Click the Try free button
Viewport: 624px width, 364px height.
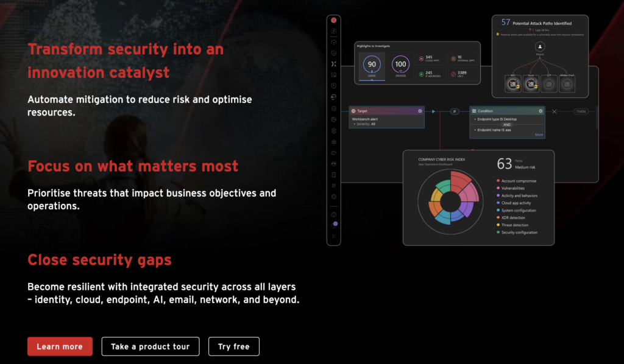[x=233, y=346]
